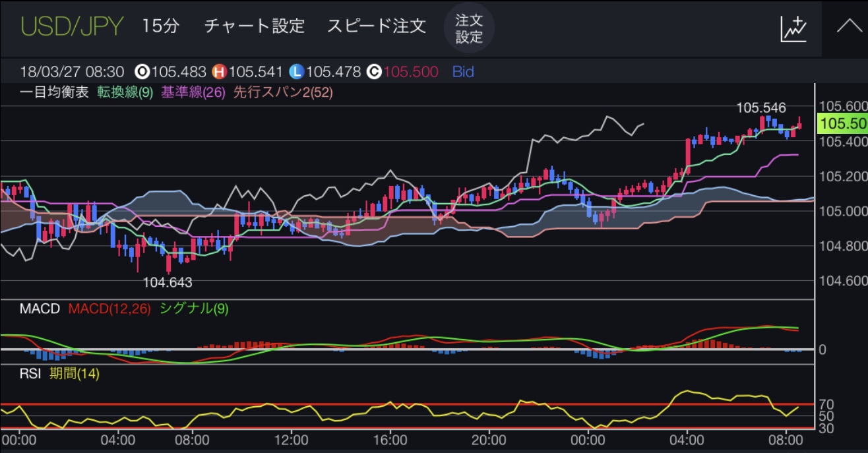Tap the open price O icon
The height and width of the screenshot is (453, 868).
click(x=141, y=72)
